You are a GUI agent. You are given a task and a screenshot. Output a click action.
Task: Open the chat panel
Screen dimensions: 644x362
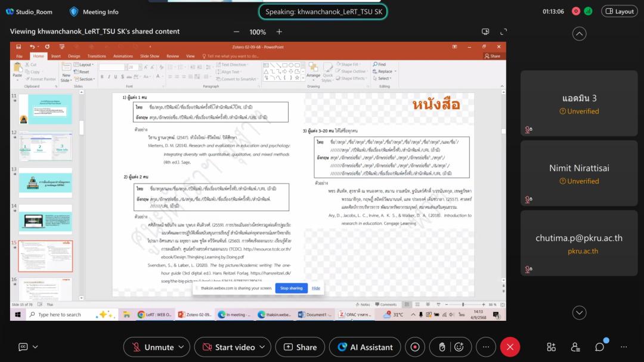599,347
